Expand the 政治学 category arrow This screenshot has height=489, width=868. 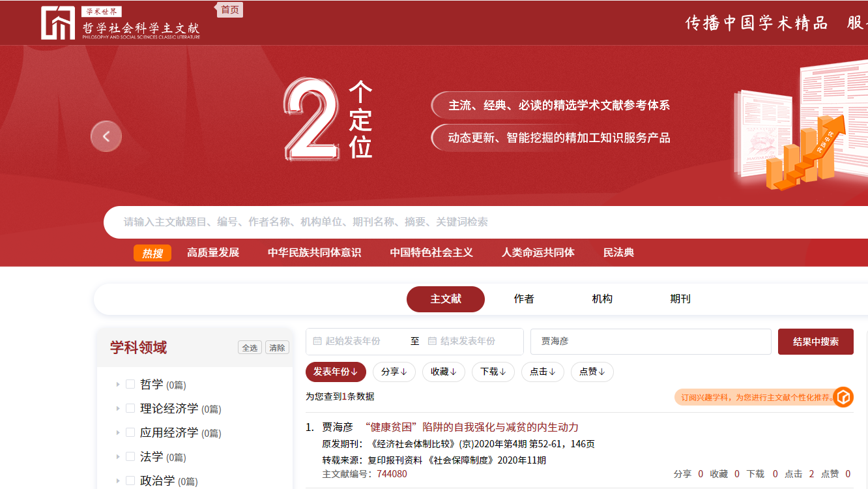pos(118,481)
